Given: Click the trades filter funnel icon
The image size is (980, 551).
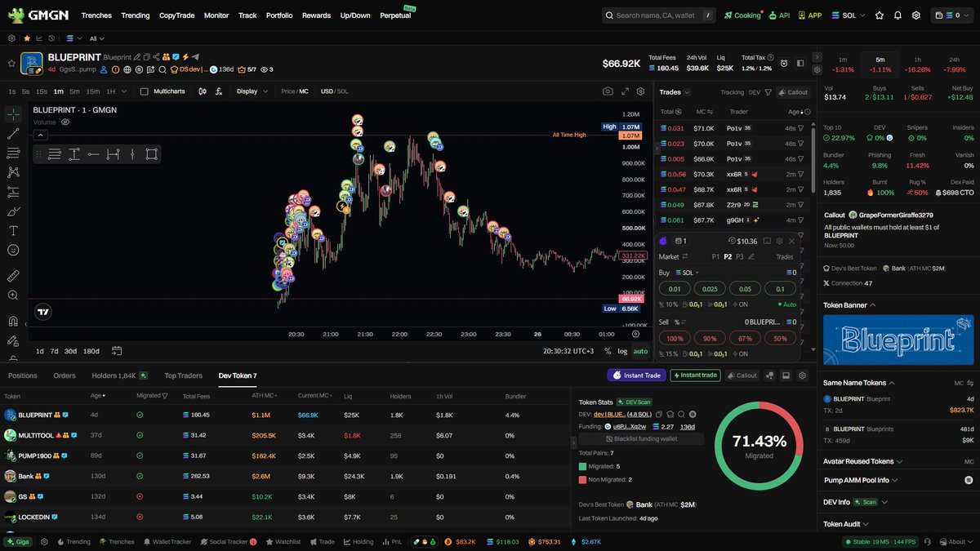Looking at the screenshot, I should 768,92.
